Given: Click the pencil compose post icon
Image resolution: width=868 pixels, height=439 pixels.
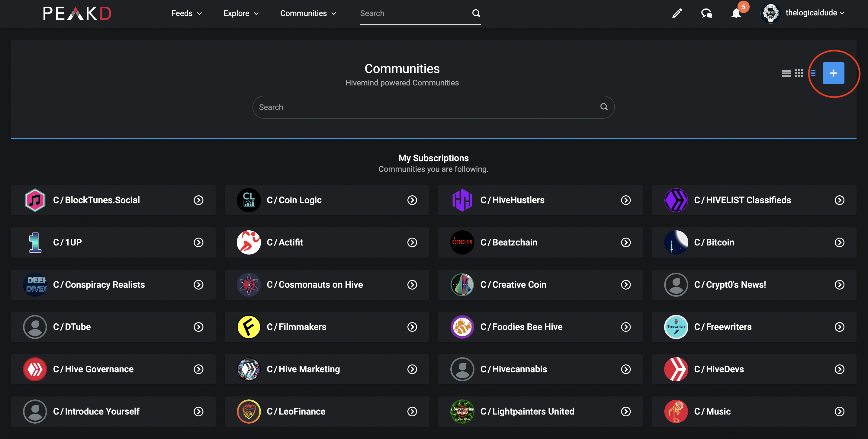Looking at the screenshot, I should point(677,14).
